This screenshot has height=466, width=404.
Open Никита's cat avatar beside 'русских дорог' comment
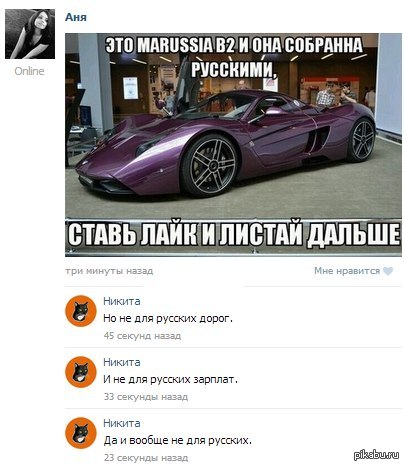(81, 311)
